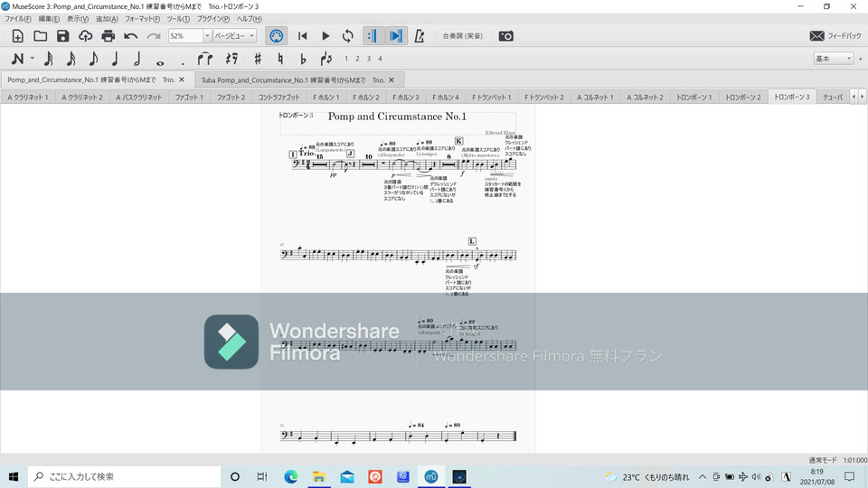Open the 追加(A) menu
The image size is (868, 488).
[x=107, y=19]
